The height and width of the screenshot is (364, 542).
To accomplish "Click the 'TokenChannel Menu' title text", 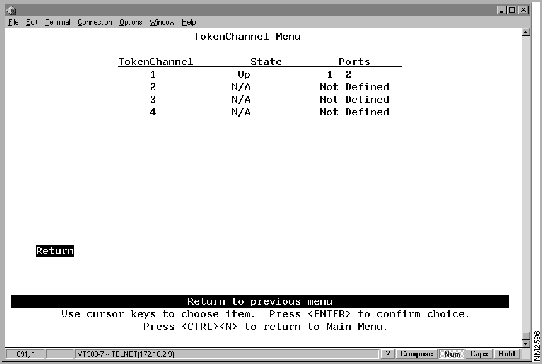I will [247, 37].
